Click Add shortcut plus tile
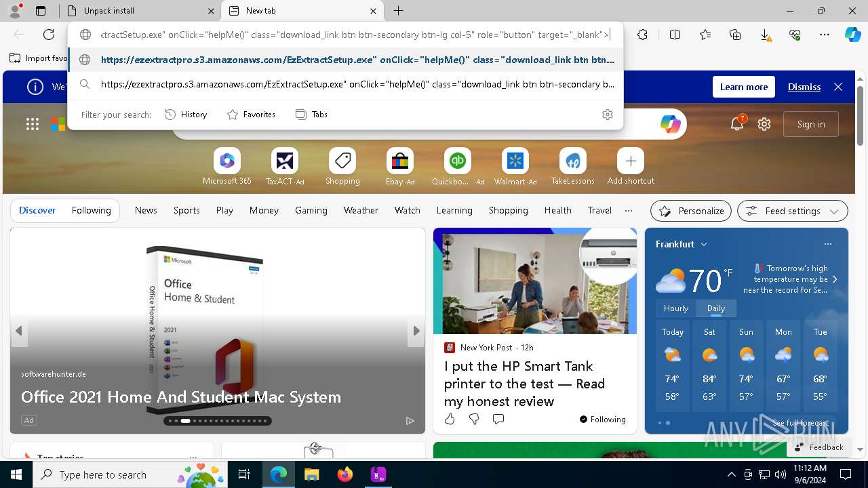The image size is (868, 488). pos(631,167)
